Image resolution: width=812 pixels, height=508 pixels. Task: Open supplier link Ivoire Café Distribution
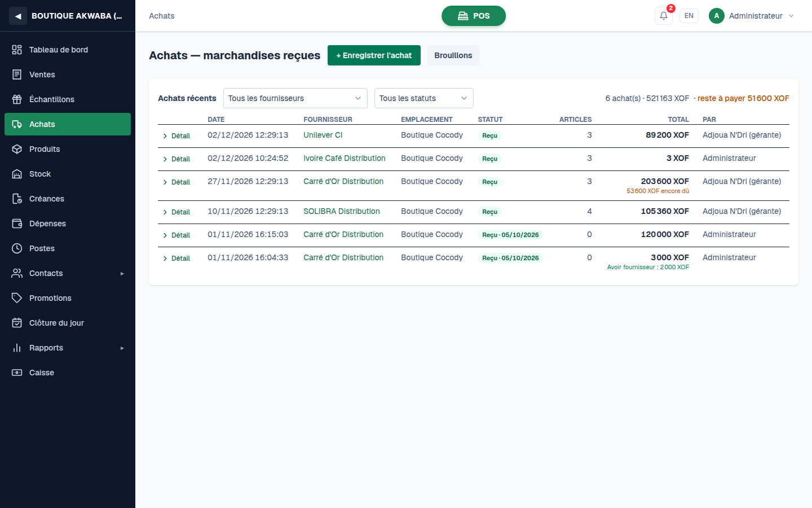coord(345,158)
